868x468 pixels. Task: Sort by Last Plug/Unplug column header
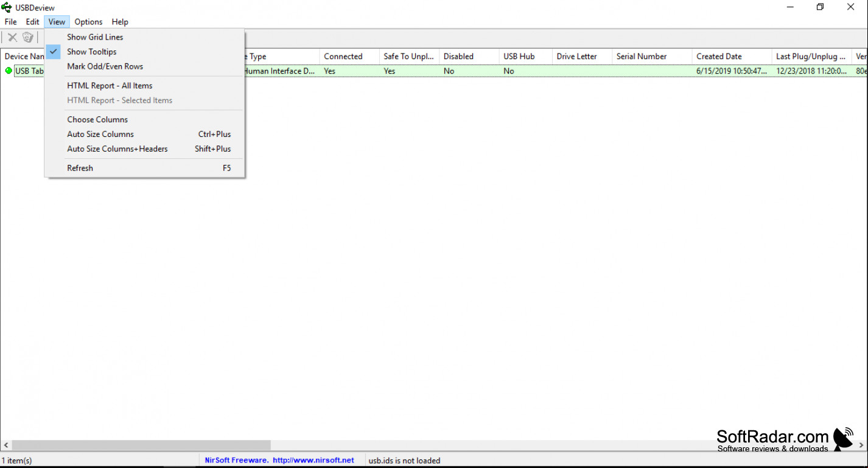pos(811,57)
